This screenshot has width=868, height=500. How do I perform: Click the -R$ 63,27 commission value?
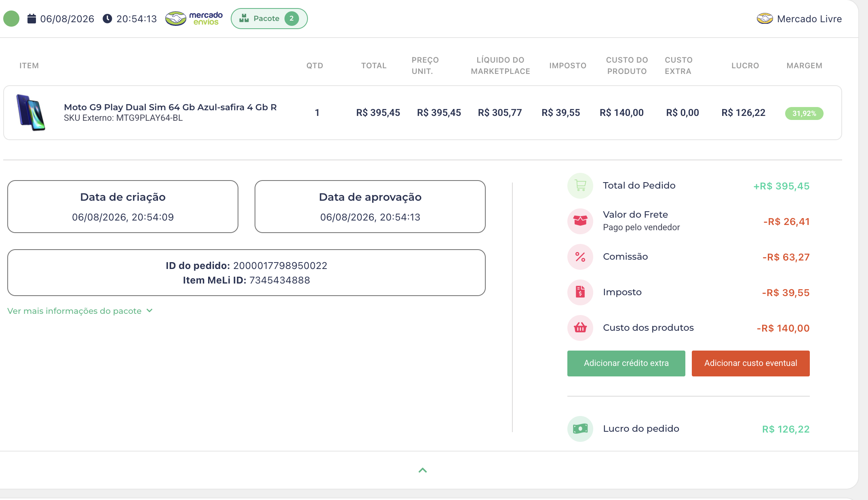[x=786, y=257]
